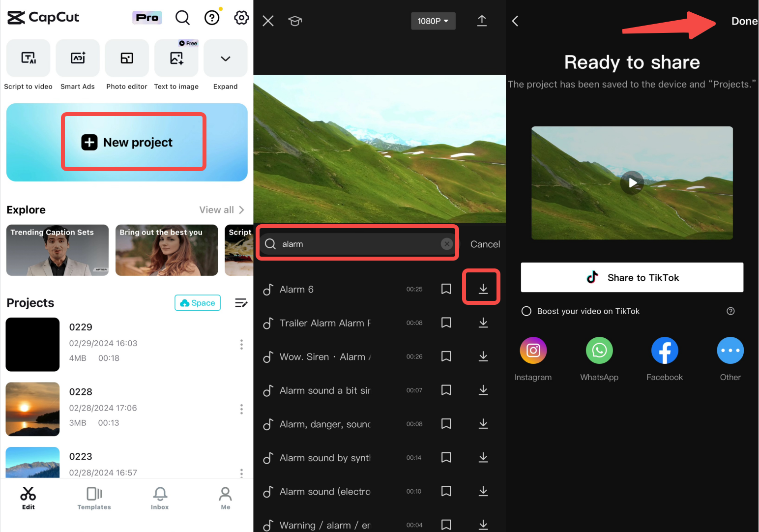The height and width of the screenshot is (532, 759).
Task: Open CapCut settings gear
Action: (241, 17)
